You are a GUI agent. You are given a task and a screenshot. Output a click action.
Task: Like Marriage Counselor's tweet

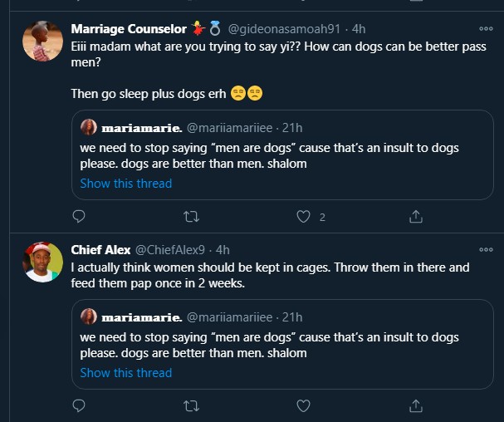pyautogui.click(x=304, y=217)
